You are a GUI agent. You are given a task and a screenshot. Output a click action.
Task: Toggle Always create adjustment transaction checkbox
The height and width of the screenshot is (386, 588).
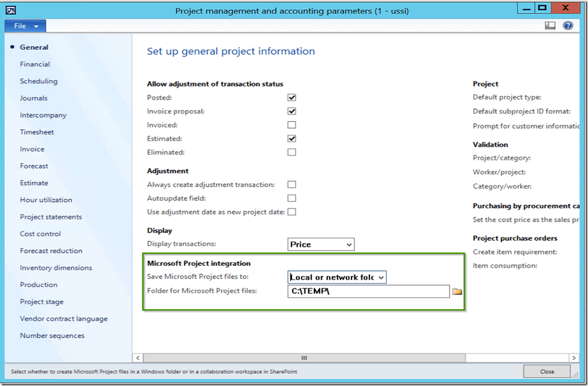coord(292,185)
